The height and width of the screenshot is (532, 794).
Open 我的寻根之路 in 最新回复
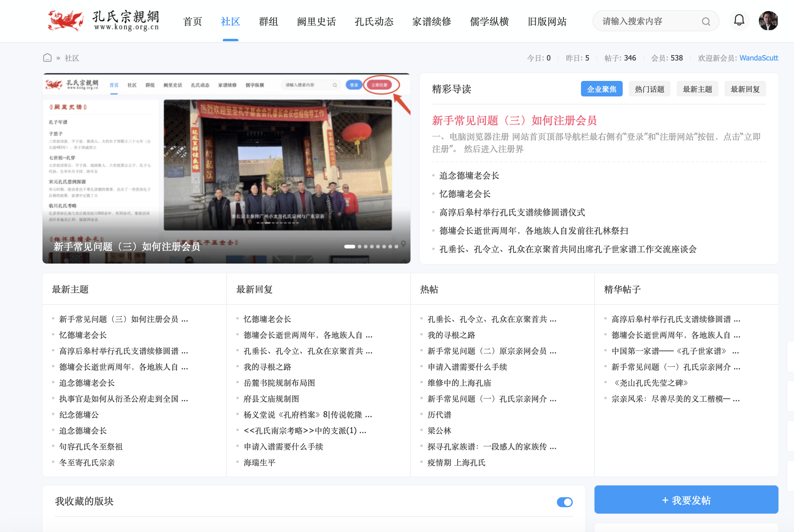click(x=267, y=367)
